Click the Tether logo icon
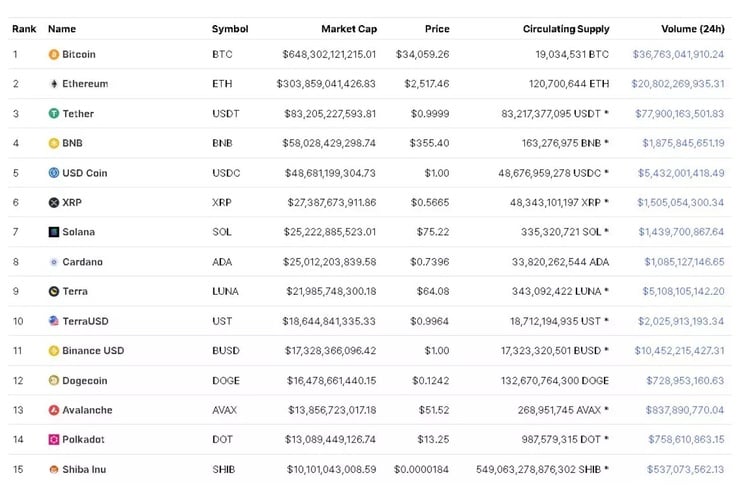The image size is (750, 498). [54, 114]
